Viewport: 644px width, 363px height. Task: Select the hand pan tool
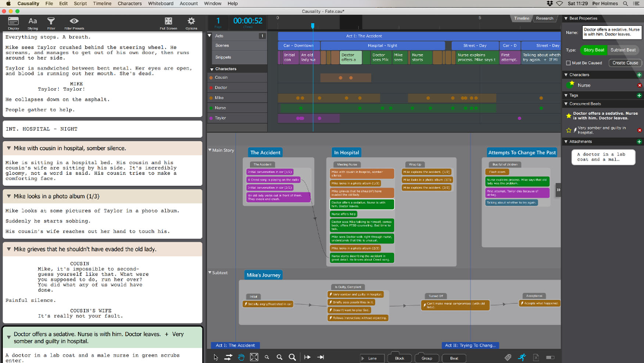coord(242,357)
